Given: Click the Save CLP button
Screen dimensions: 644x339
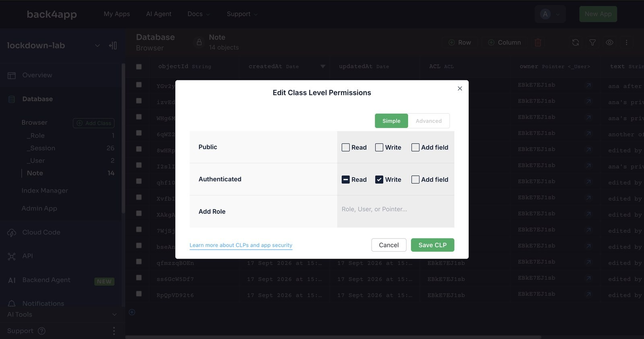Looking at the screenshot, I should pos(432,245).
